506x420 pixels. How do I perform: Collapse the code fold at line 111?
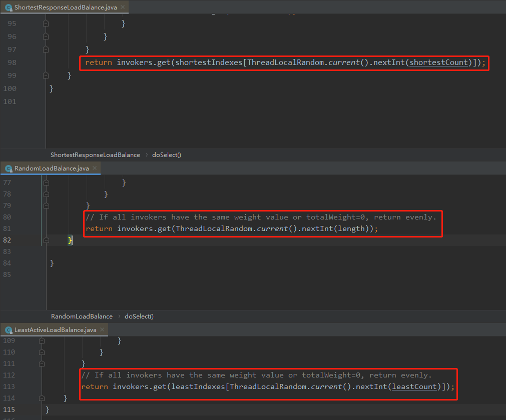point(42,363)
